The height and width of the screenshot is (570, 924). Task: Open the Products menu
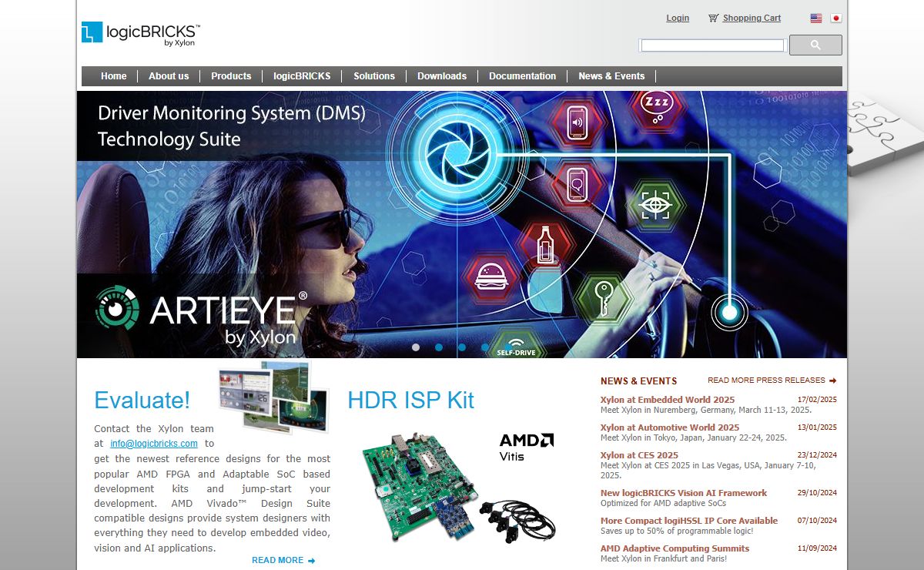point(231,76)
